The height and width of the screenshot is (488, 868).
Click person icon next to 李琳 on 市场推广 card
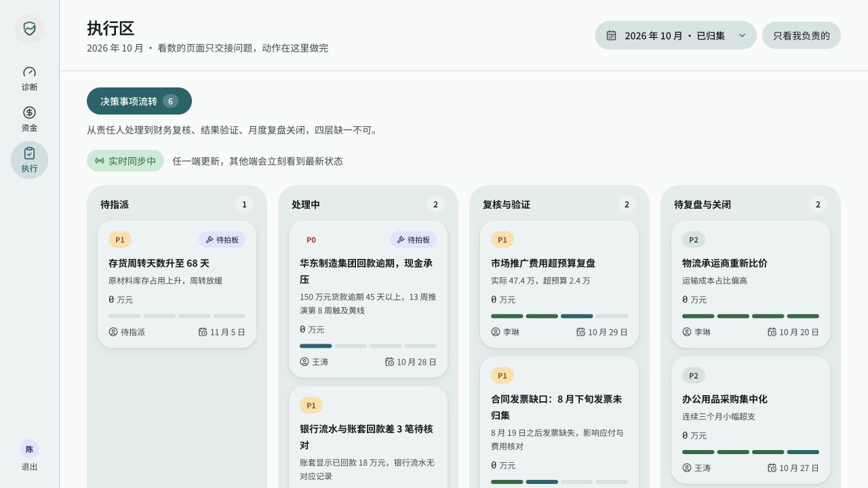click(496, 332)
